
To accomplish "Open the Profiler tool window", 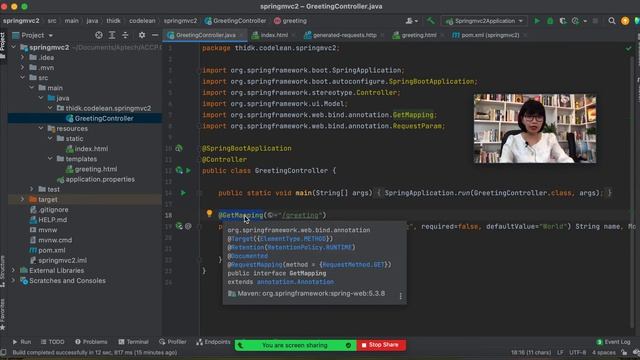I will point(173,342).
